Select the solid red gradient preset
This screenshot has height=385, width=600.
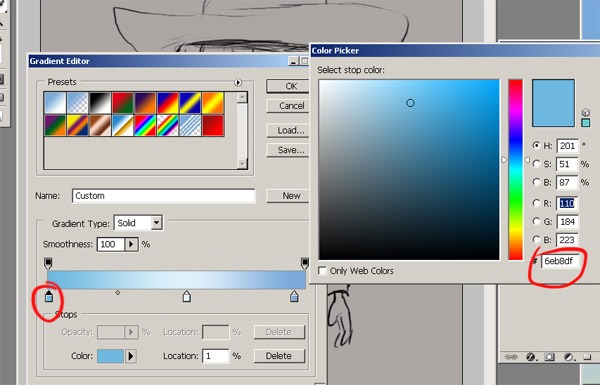(213, 126)
